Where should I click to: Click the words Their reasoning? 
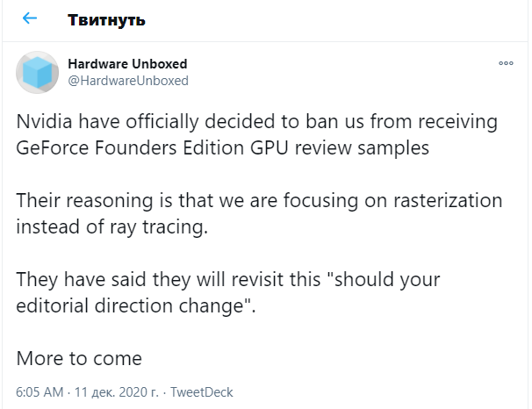point(84,200)
